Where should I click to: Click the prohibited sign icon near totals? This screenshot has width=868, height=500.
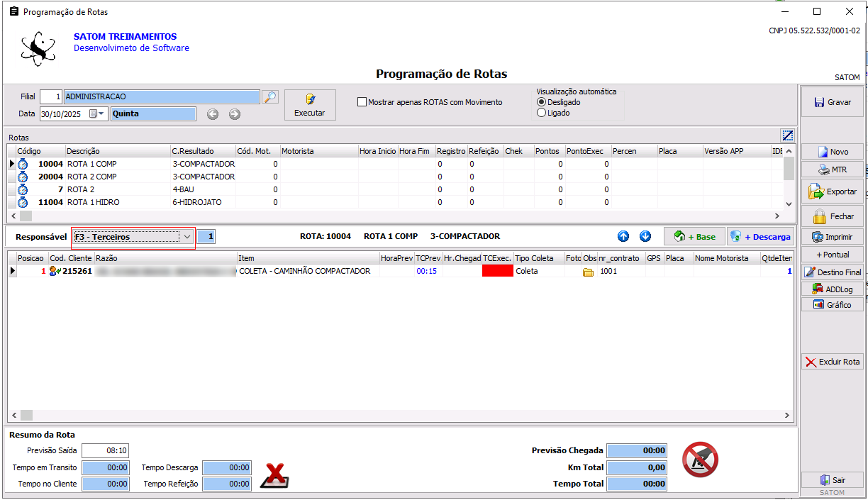[x=700, y=460]
